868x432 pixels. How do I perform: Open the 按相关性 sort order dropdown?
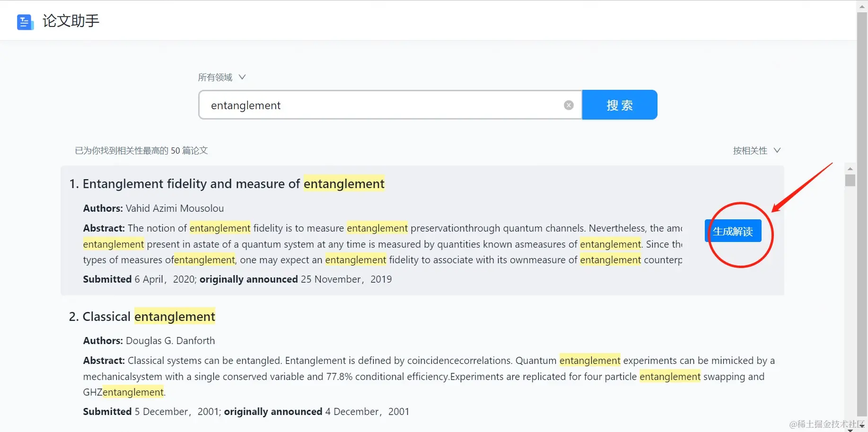(750, 150)
